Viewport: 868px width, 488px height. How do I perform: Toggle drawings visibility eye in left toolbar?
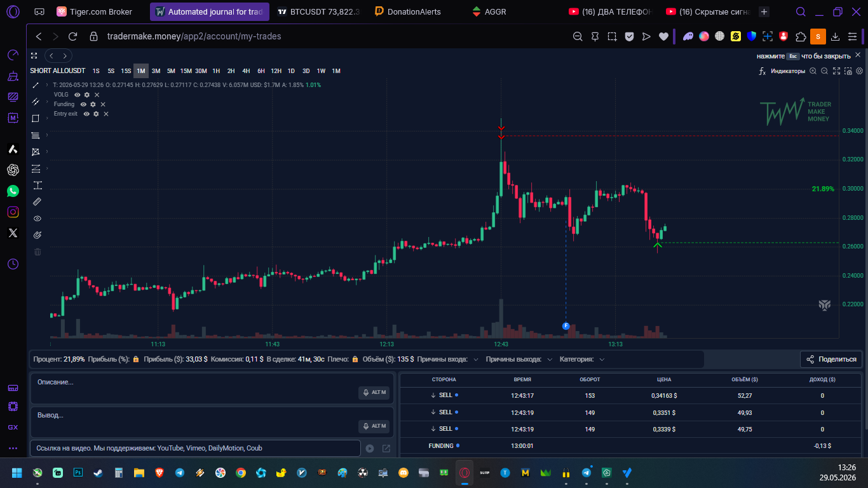pos(37,218)
